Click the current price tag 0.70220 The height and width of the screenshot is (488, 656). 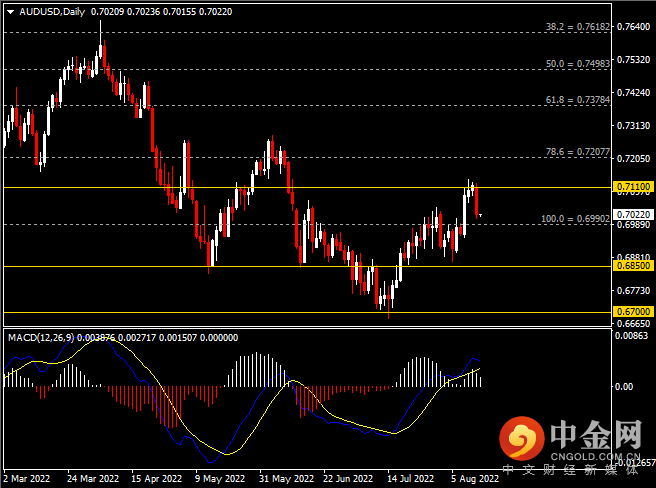(633, 215)
